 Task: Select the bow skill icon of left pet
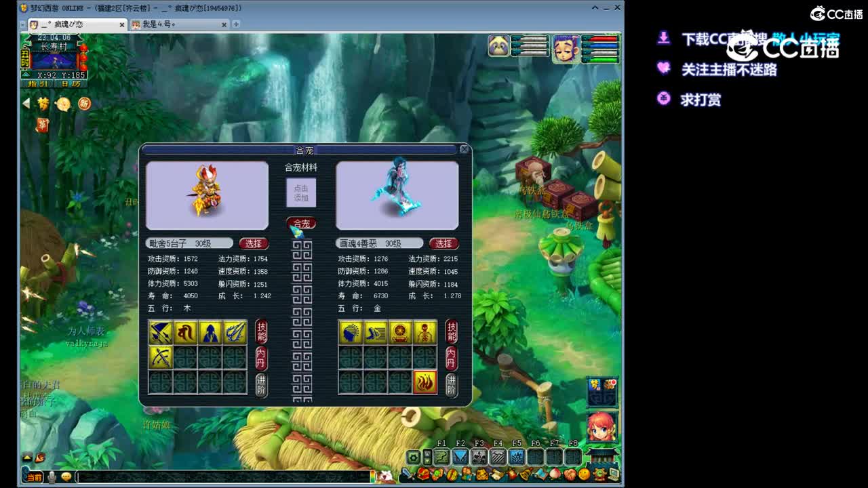click(160, 357)
